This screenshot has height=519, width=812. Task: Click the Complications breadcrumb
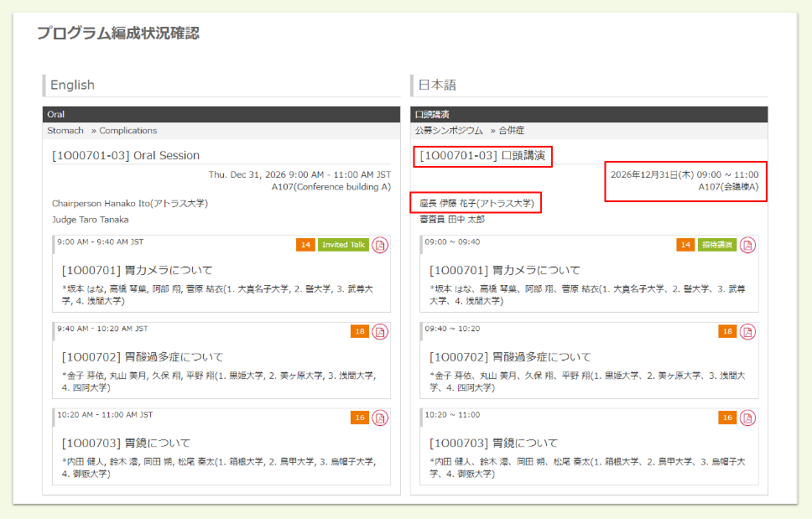click(128, 131)
